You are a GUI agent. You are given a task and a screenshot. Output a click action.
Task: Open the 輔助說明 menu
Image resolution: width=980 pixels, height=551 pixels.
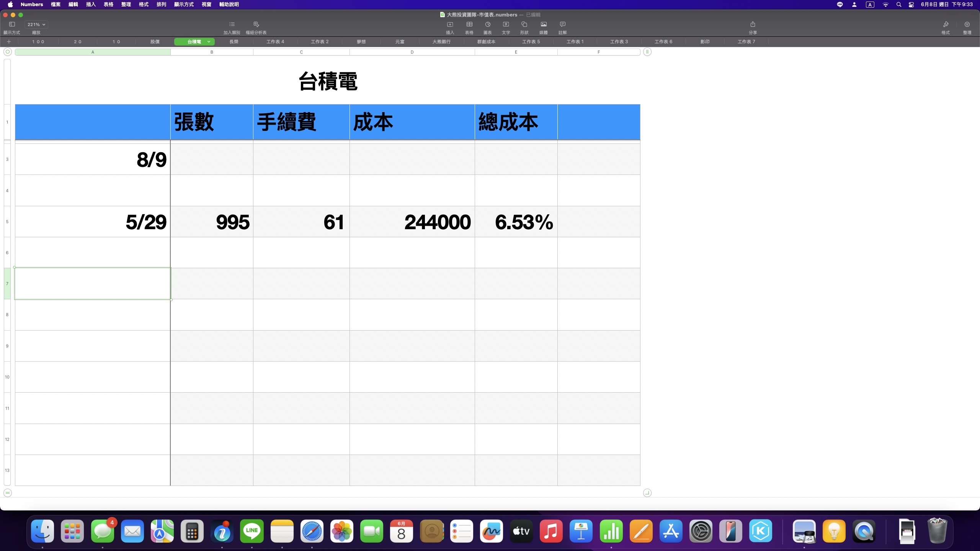(229, 5)
